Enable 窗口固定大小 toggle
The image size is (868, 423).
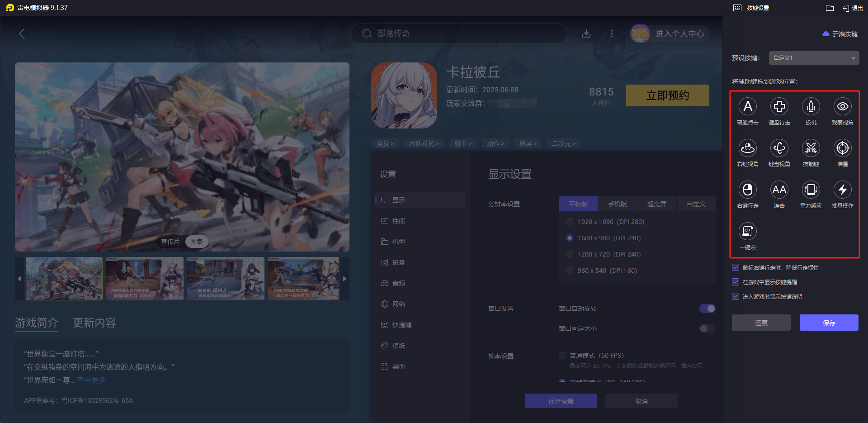click(707, 328)
